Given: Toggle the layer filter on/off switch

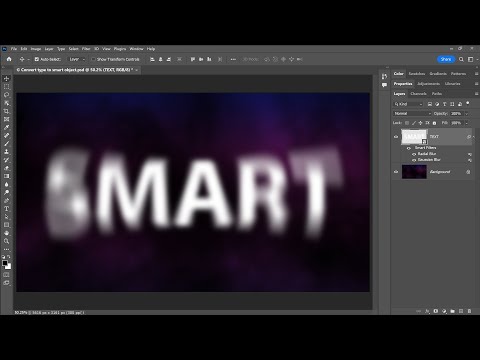Looking at the screenshot, I should tap(468, 103).
